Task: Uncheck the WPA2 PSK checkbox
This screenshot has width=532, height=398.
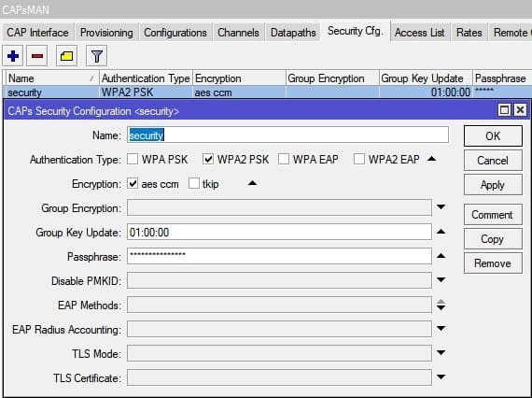Action: (x=208, y=159)
